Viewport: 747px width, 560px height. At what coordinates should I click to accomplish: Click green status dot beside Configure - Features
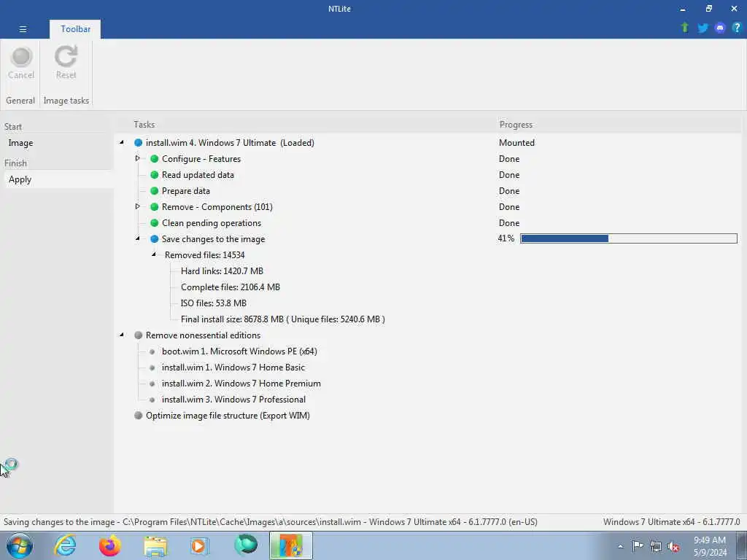click(x=155, y=159)
